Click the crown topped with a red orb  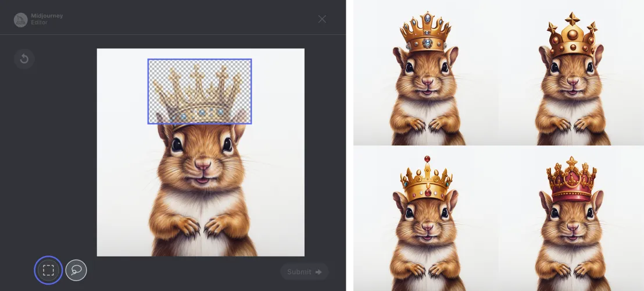point(427,180)
